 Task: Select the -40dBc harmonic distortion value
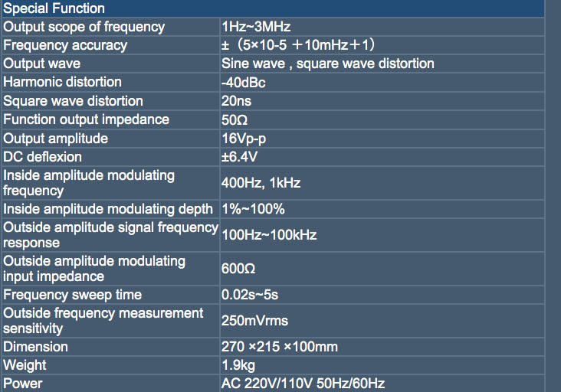click(x=243, y=82)
